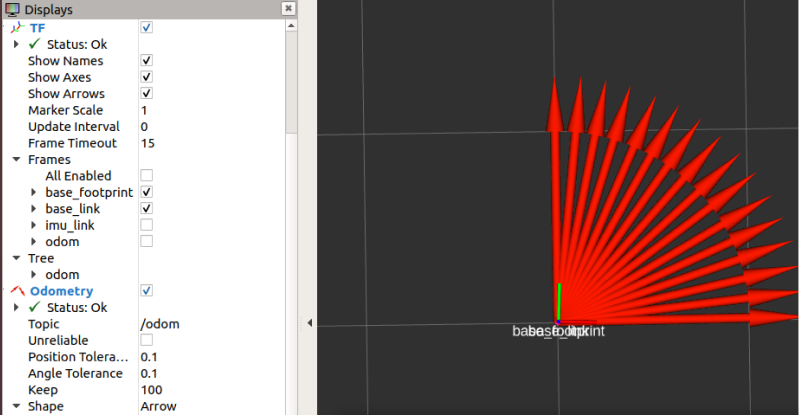Uncheck Show Axes
This screenshot has height=415, width=799.
click(146, 76)
